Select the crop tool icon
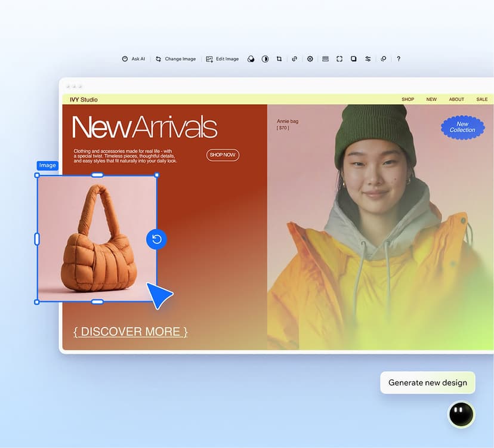The width and height of the screenshot is (494, 448). tap(279, 59)
